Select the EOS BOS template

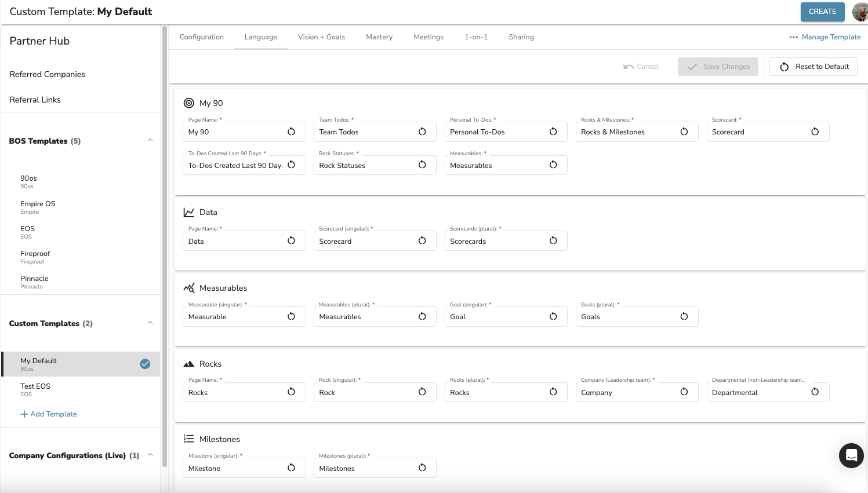81,232
